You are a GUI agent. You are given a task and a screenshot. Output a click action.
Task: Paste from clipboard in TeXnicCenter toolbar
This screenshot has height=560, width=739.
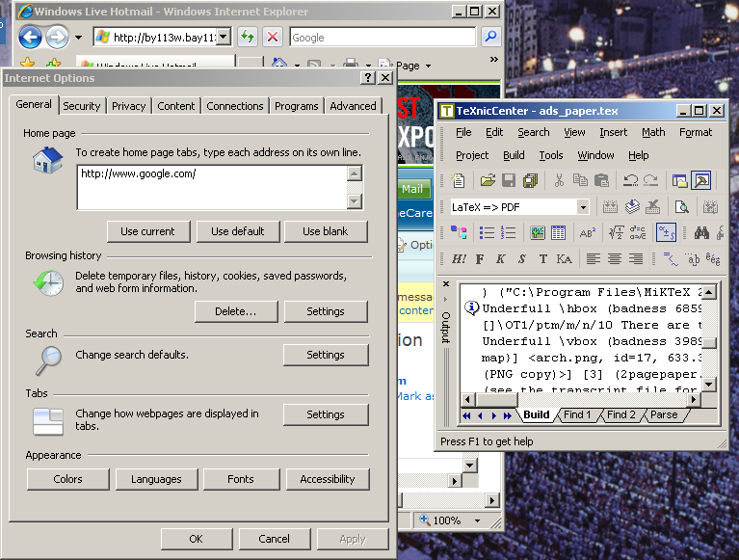pos(601,180)
